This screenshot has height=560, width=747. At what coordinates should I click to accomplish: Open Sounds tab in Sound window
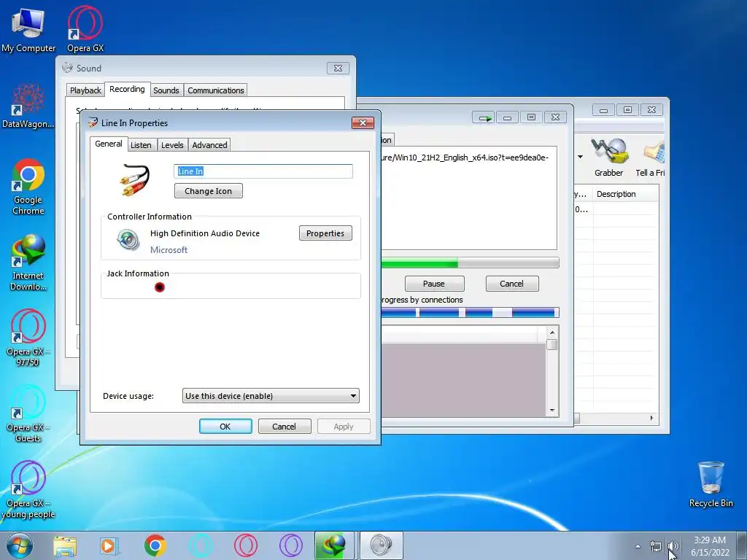point(166,90)
